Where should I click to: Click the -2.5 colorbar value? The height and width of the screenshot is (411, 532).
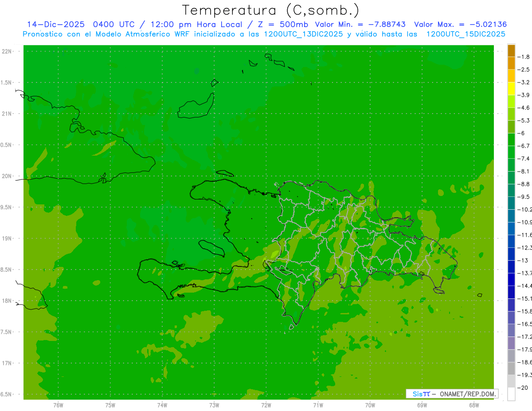pyautogui.click(x=524, y=70)
